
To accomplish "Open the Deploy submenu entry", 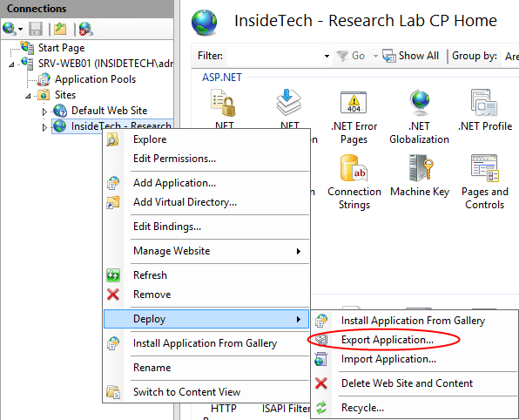I will tap(206, 319).
